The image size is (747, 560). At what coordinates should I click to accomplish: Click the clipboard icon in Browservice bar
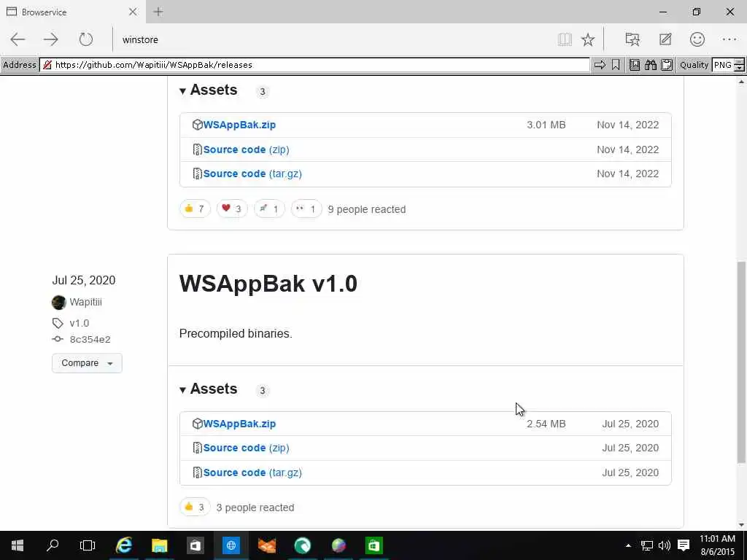[x=667, y=65]
